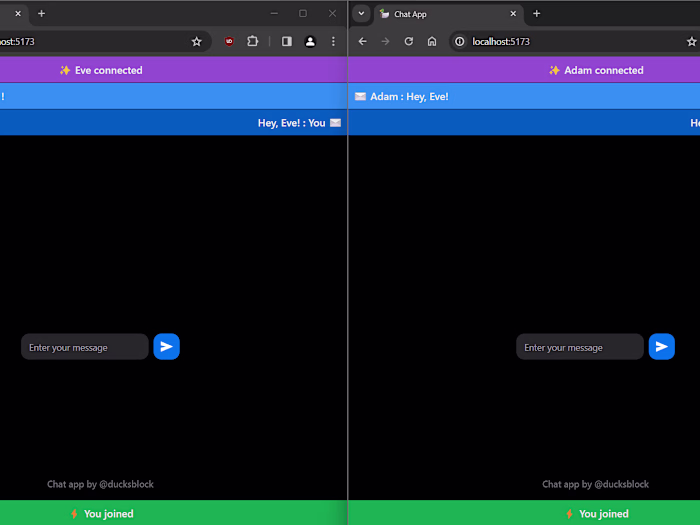The width and height of the screenshot is (700, 525).
Task: Minimize the left browser window
Action: 274,13
